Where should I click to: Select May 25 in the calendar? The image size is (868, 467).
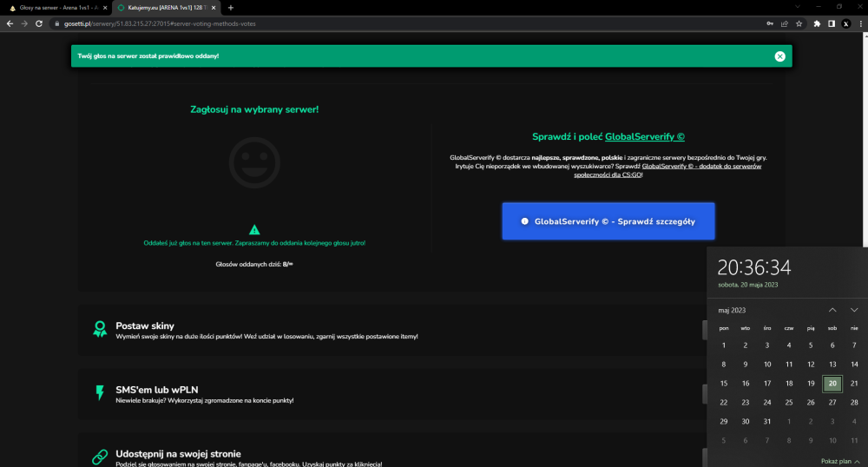pyautogui.click(x=789, y=403)
